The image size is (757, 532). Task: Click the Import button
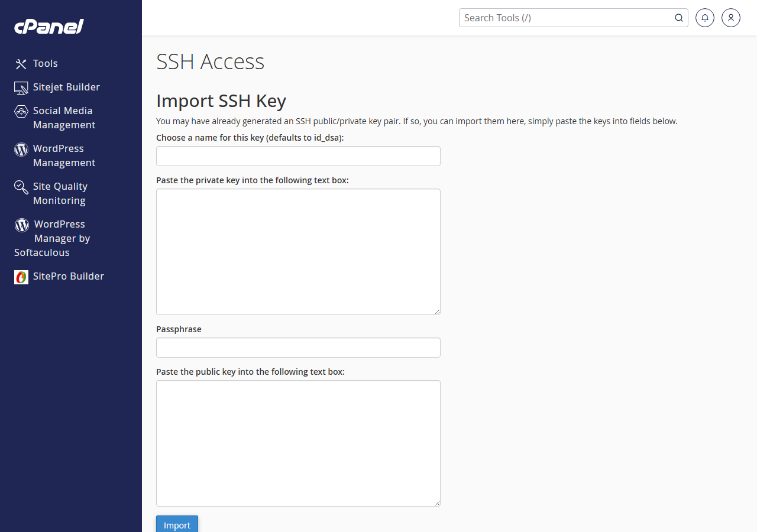pos(177,524)
